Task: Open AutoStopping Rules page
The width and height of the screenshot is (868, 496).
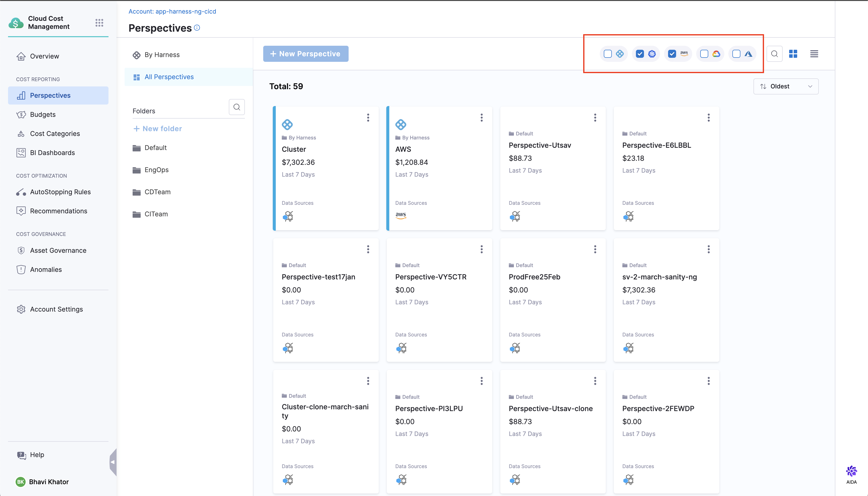Action: tap(58, 192)
